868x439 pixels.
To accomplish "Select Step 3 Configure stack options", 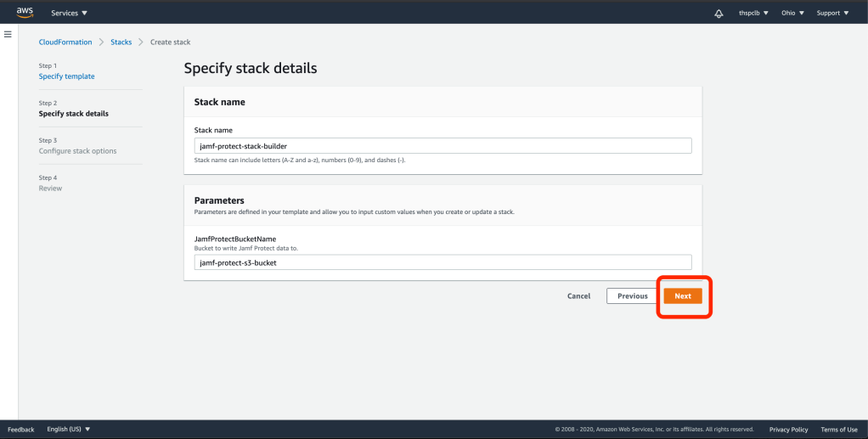I will 78,151.
